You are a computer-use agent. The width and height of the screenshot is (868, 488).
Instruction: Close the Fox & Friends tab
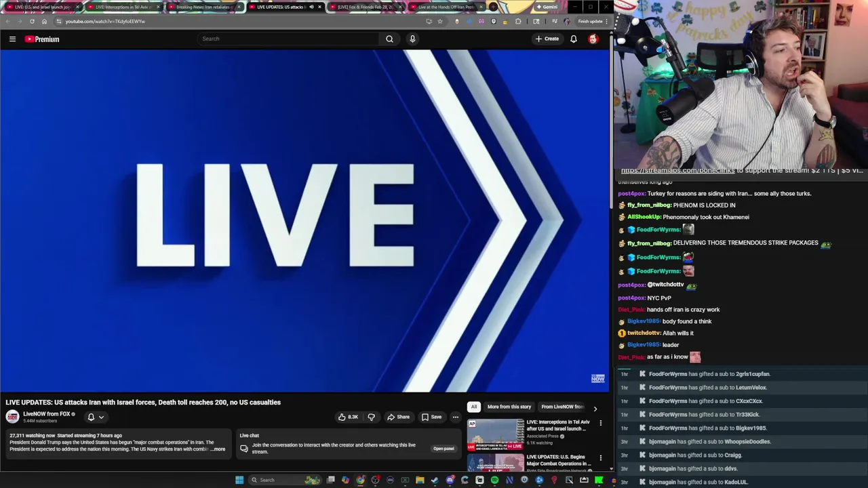click(x=400, y=7)
